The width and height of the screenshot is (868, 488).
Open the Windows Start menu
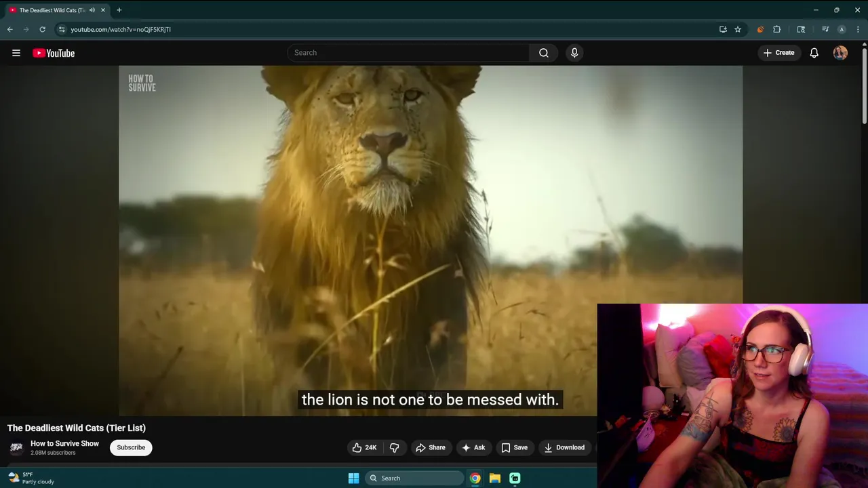click(353, 478)
